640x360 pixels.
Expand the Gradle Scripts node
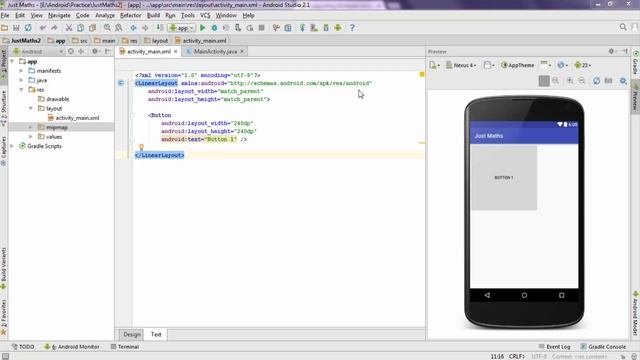click(x=12, y=146)
